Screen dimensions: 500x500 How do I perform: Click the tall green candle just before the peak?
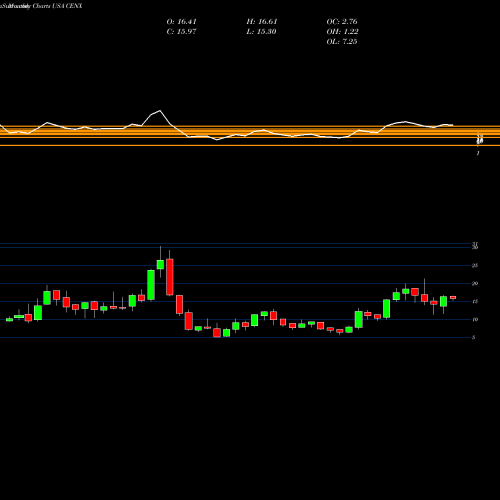tap(151, 285)
